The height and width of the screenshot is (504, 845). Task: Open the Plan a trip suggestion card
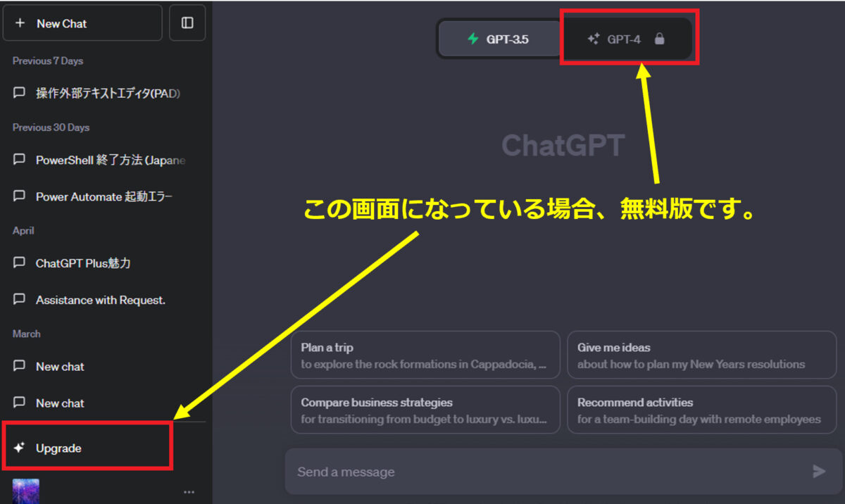(425, 355)
